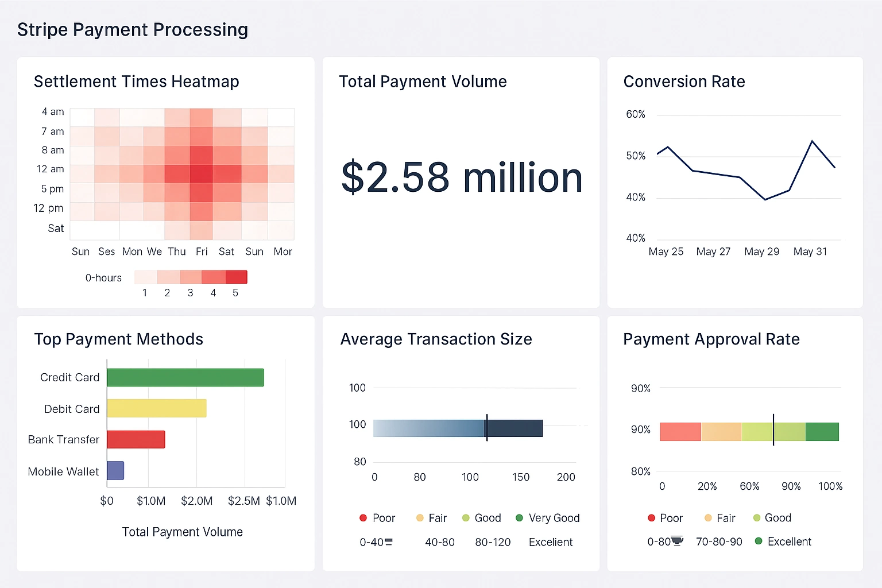
Task: Select the Total Payment Volume tab
Action: tap(423, 81)
